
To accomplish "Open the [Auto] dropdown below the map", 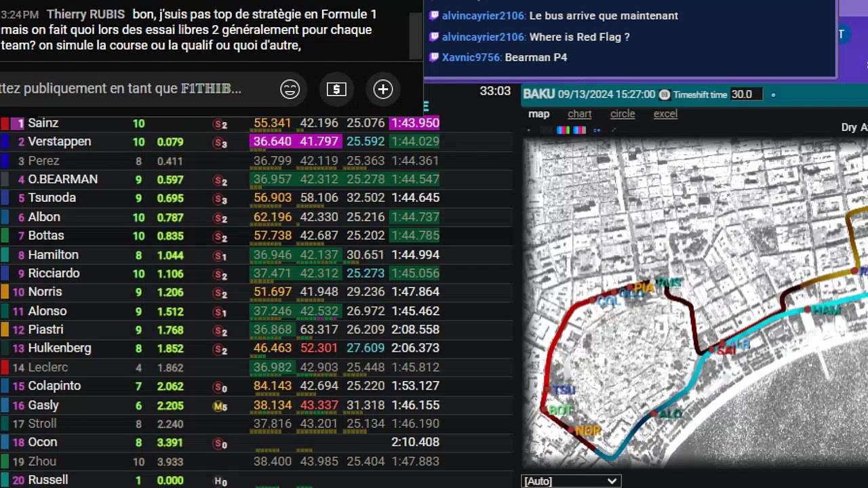I will point(571,481).
